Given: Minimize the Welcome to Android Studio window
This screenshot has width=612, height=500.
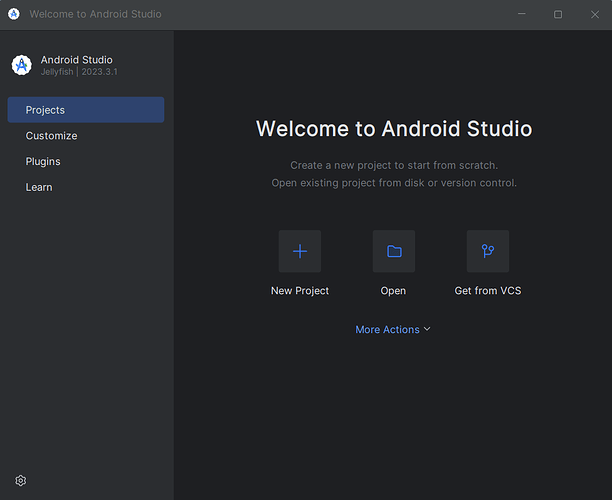Looking at the screenshot, I should click(521, 14).
